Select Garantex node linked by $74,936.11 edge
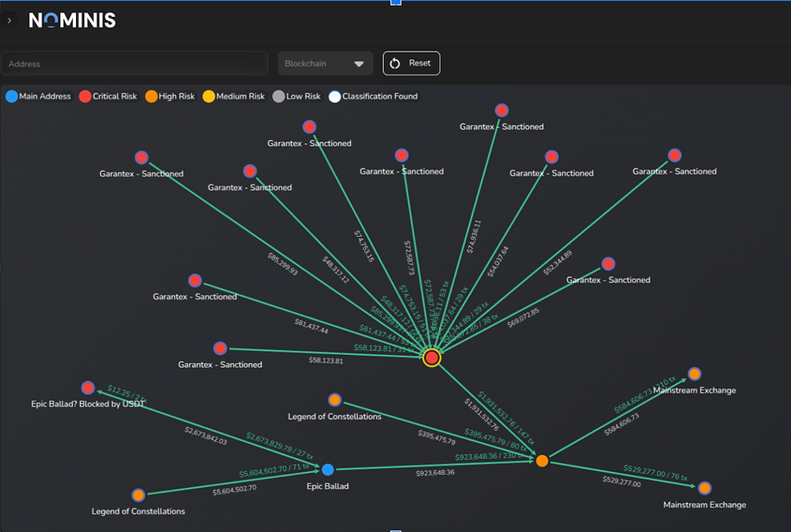Viewport: 791px width, 532px height. [x=502, y=111]
